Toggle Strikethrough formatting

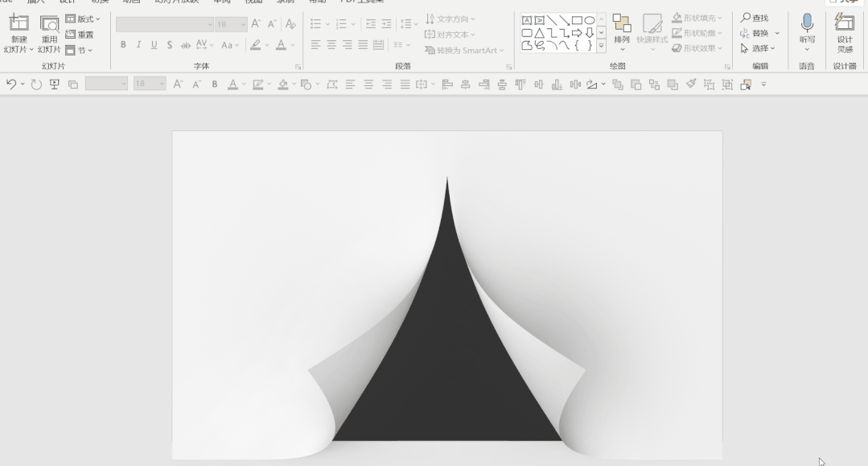186,45
